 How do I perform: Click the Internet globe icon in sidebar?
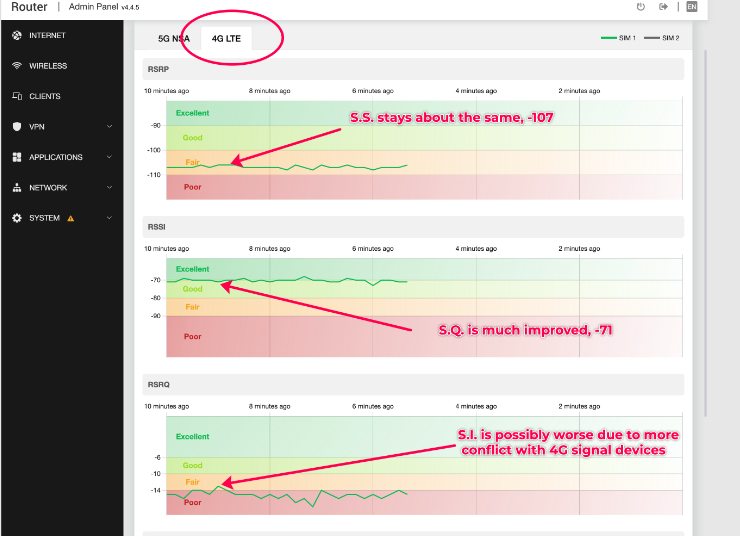coord(17,35)
